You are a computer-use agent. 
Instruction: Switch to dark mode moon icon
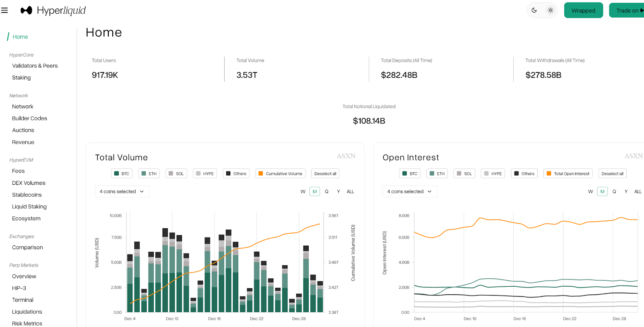pyautogui.click(x=534, y=10)
